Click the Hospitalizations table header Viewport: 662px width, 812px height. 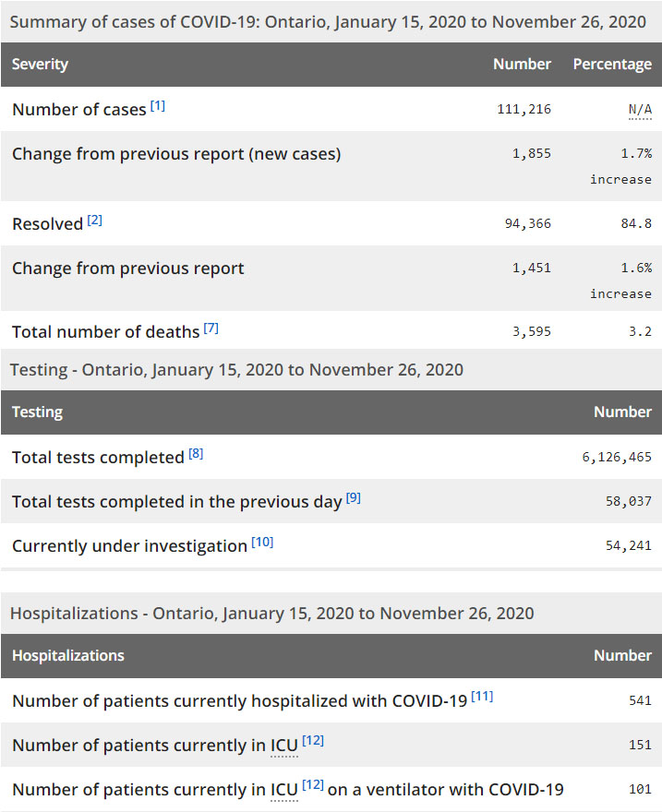click(68, 656)
